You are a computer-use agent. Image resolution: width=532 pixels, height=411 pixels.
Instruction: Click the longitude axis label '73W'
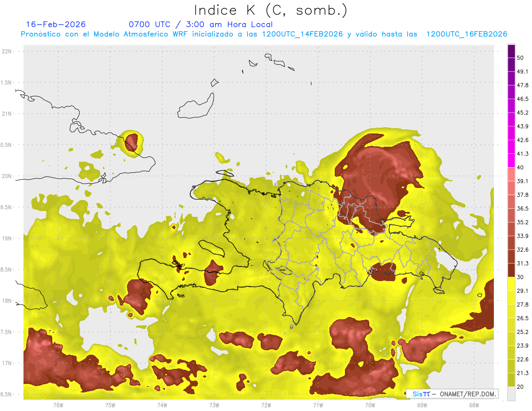(214, 405)
